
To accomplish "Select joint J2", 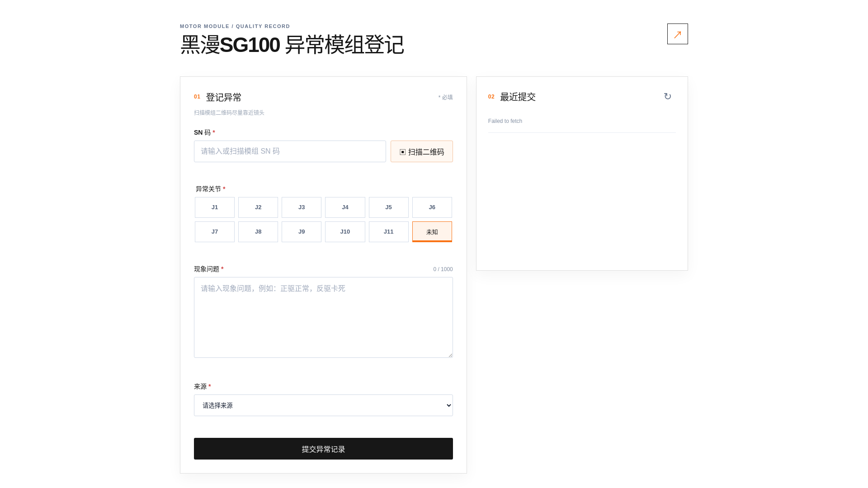I will pyautogui.click(x=258, y=207).
